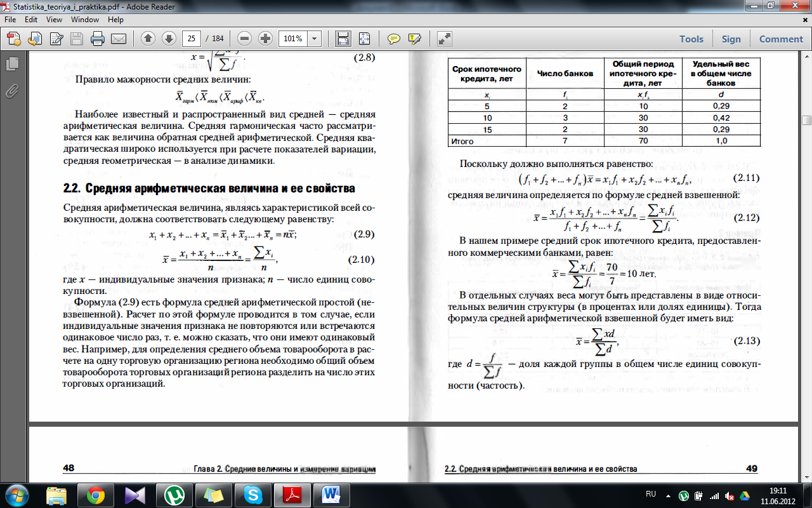Add sticky note comment icon
The width and height of the screenshot is (812, 508).
coord(394,39)
